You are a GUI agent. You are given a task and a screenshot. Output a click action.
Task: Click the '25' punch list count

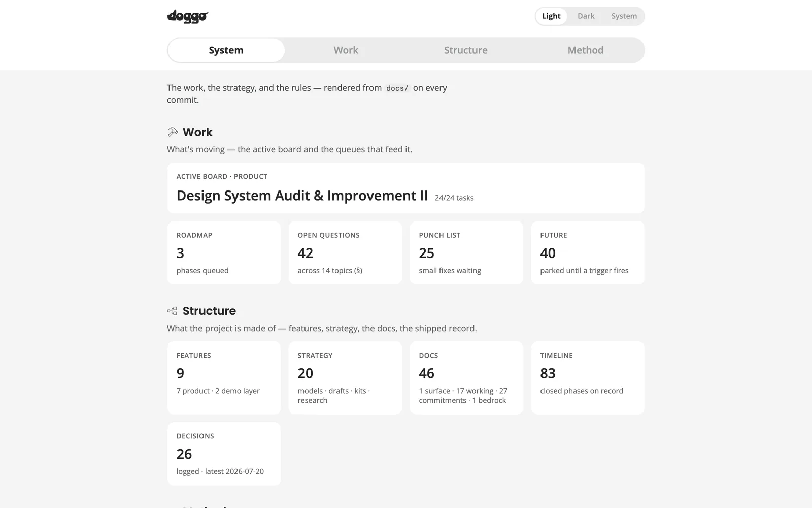click(426, 253)
